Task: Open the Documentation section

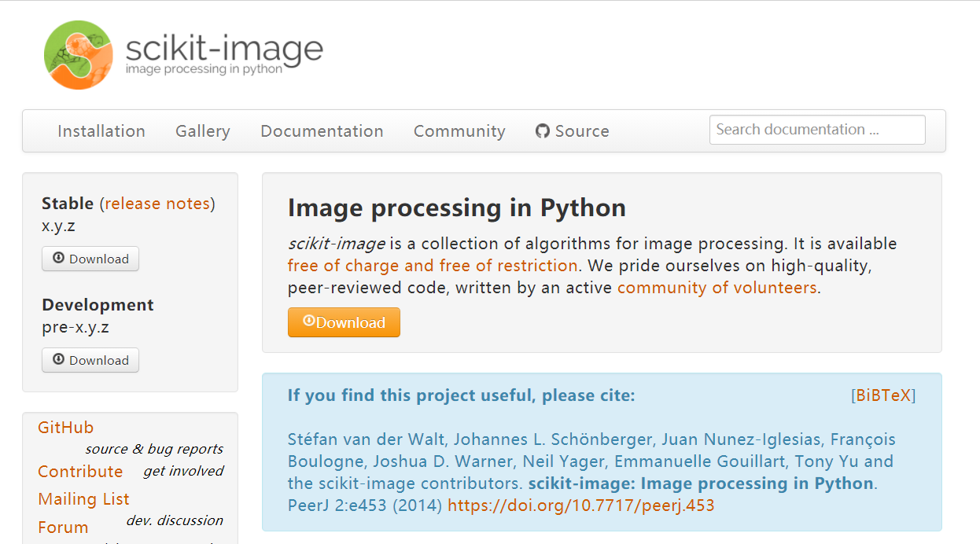Action: click(322, 131)
